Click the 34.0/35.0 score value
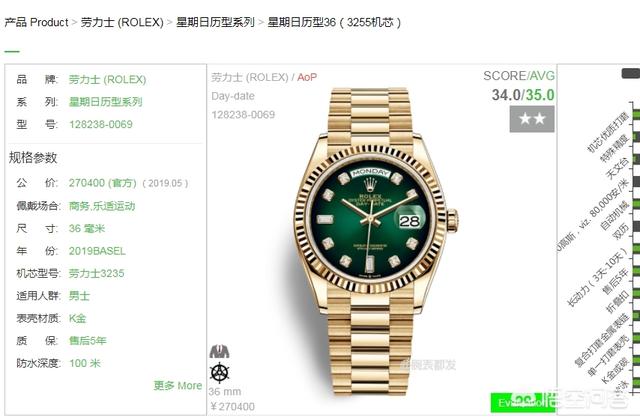This screenshot has height=420, width=640. 523,95
